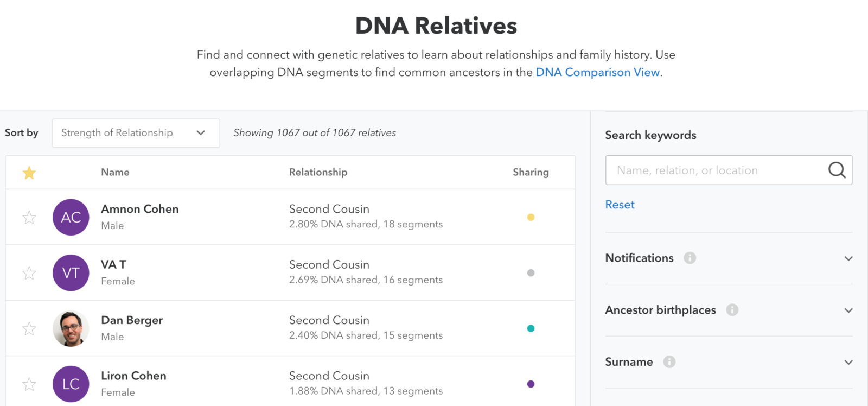Screen dimensions: 868x406
Task: Click the search magnifier icon
Action: click(x=837, y=170)
